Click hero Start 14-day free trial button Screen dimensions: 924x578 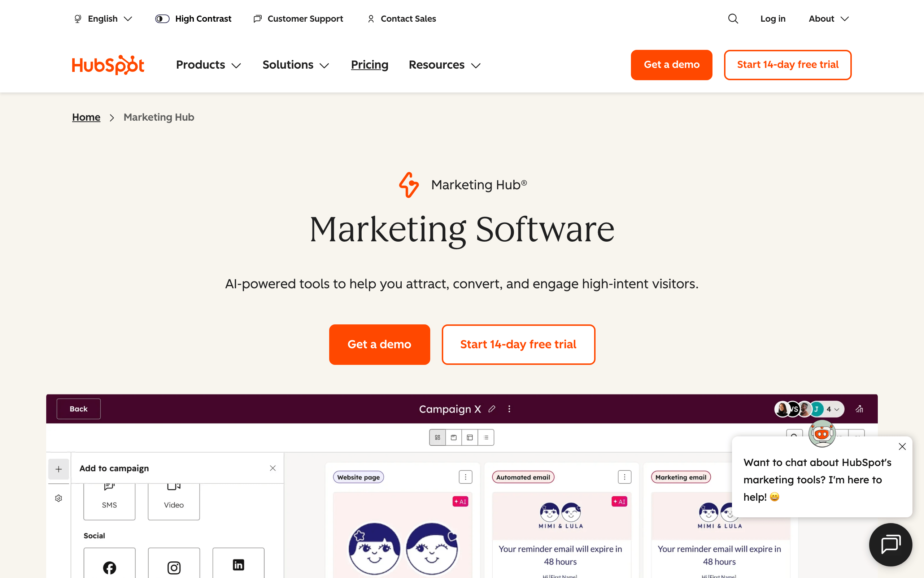(518, 344)
